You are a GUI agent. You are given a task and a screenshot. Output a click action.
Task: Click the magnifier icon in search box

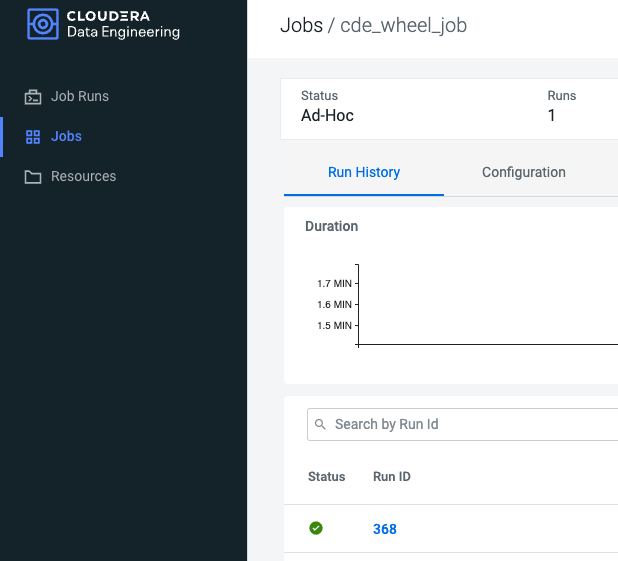(321, 425)
